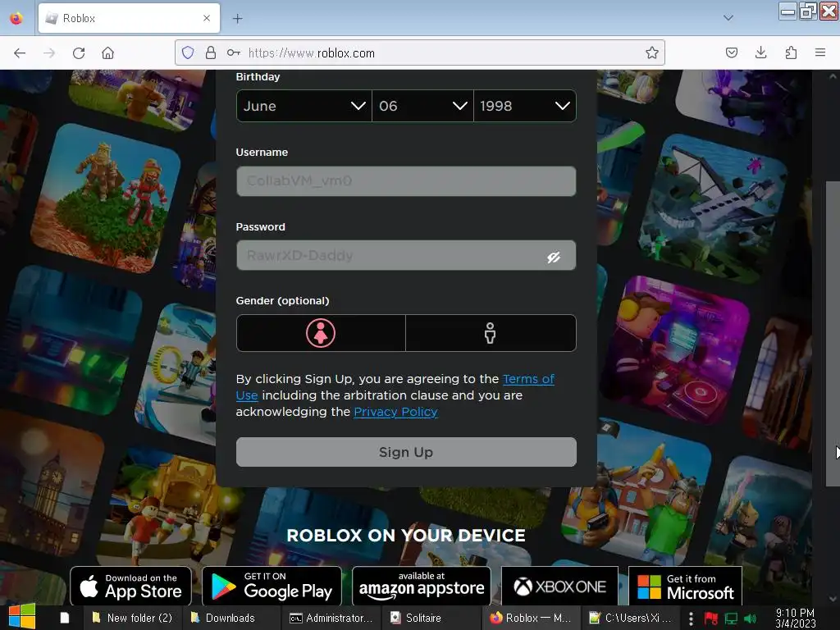Select the Roblox browser tab
This screenshot has width=840, height=630.
(x=129, y=18)
